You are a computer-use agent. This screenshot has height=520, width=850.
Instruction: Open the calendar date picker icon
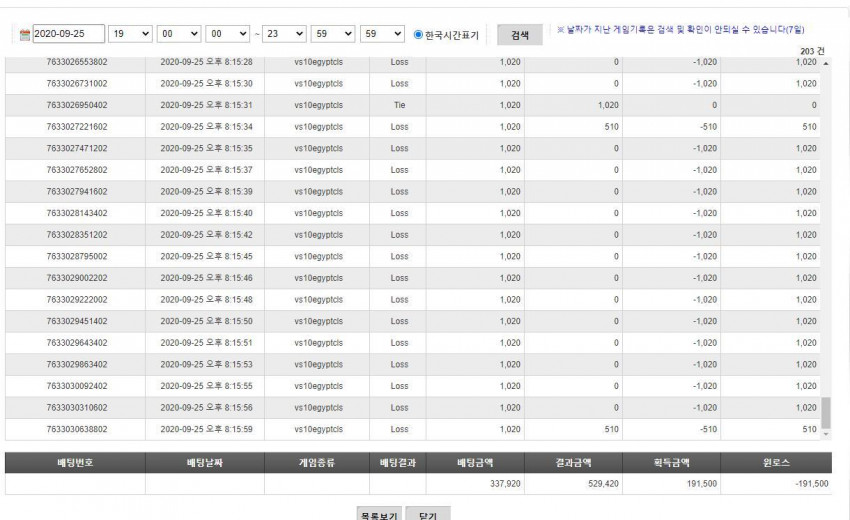coord(25,35)
